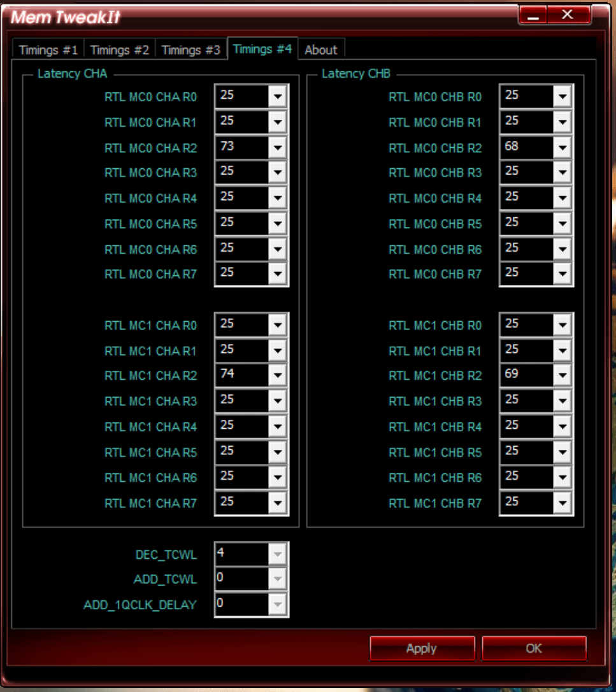The width and height of the screenshot is (616, 692).
Task: Click the RTL MC1 CHB R2 label
Action: [435, 375]
